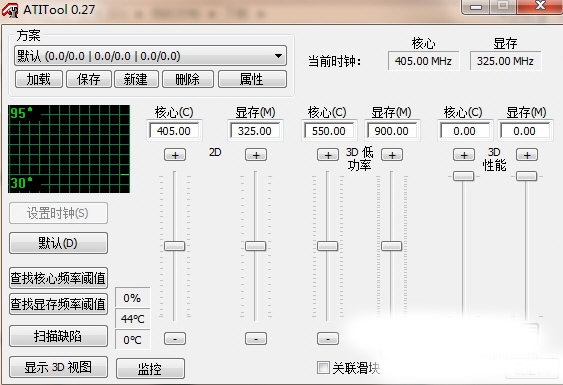Click the 3D performance memory field 0.00
The width and height of the screenshot is (563, 385).
tap(525, 131)
